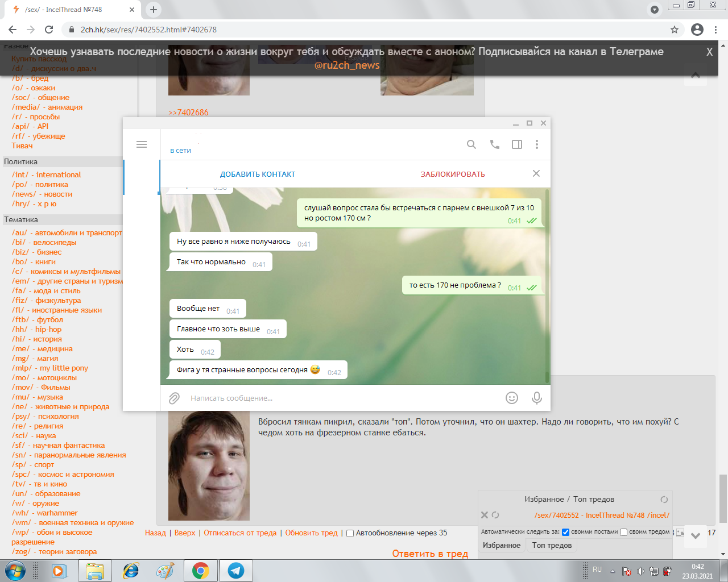Toggle the своим тредом checkbox
Screen dimensions: 728x582
coord(623,533)
